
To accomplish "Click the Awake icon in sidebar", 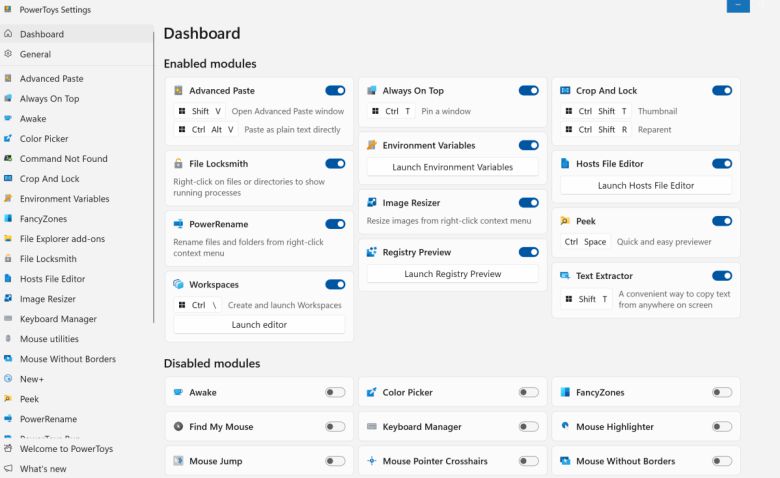I will (x=9, y=119).
